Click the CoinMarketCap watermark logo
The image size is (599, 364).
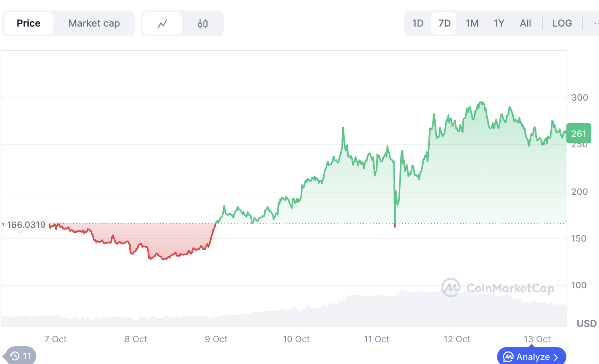point(450,288)
